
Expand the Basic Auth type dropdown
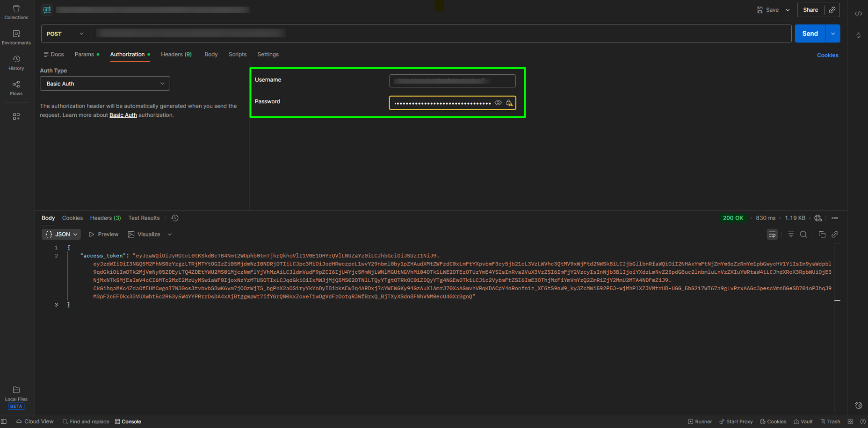tap(105, 84)
